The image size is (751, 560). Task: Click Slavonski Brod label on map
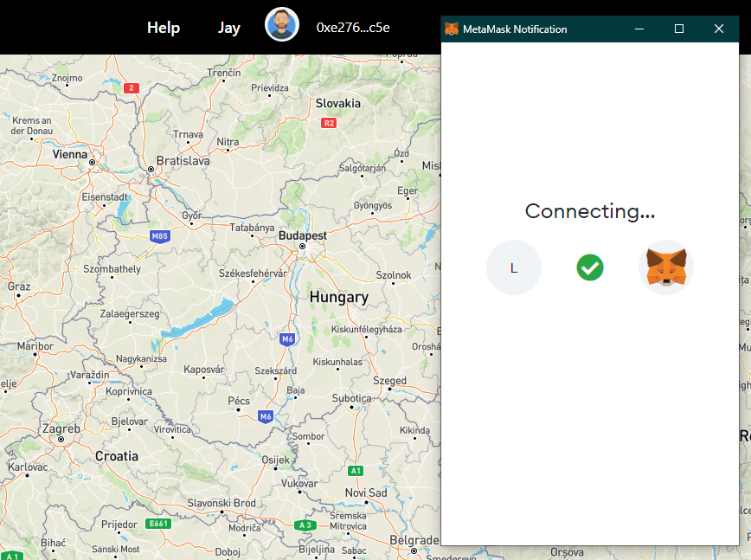coord(221,503)
